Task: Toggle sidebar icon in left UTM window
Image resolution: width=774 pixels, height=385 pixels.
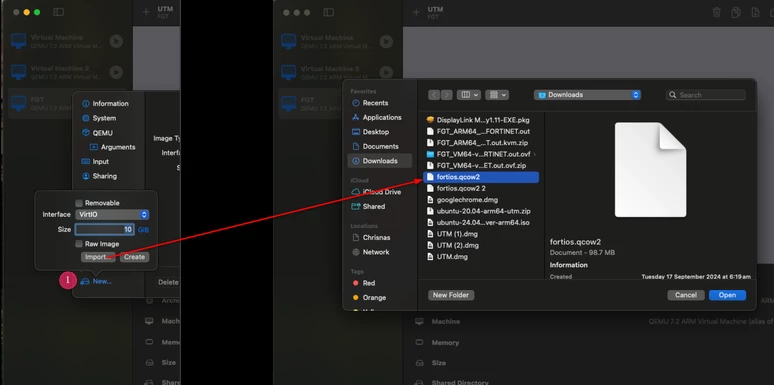Action: pos(58,12)
